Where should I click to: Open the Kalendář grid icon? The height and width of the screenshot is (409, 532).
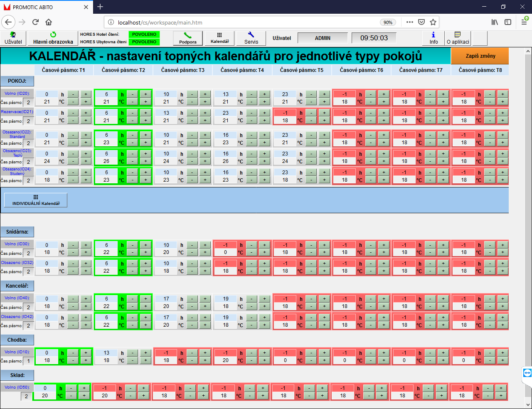[219, 38]
